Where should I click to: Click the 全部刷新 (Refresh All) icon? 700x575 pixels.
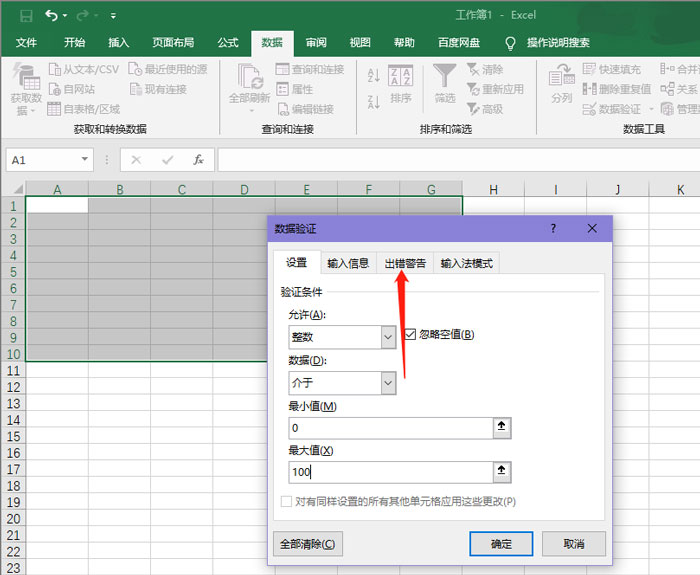tap(249, 78)
